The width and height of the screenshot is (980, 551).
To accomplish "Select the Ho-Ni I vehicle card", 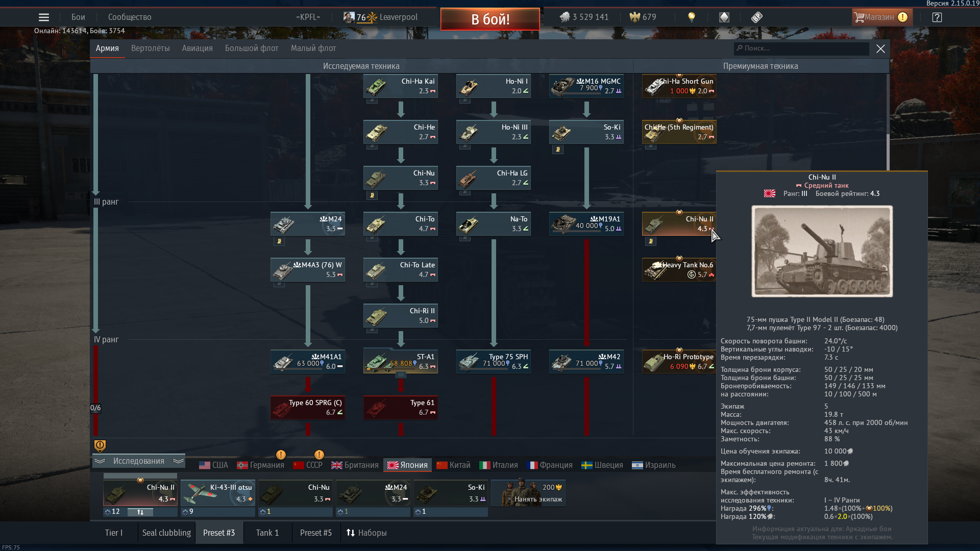I will coord(494,86).
